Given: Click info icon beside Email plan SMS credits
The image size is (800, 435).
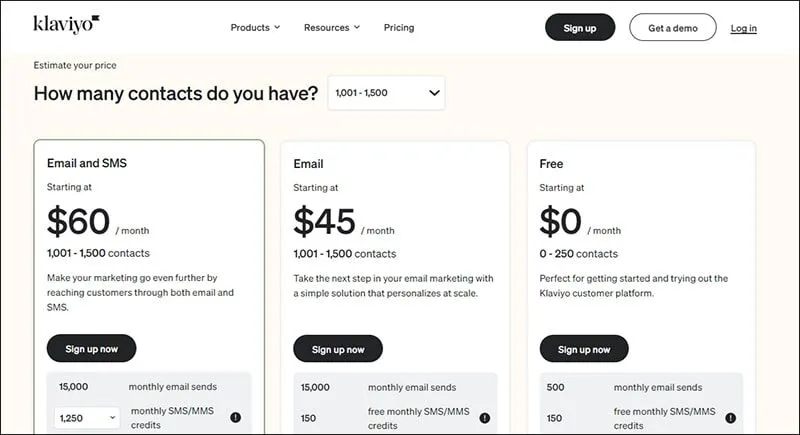Looking at the screenshot, I should pos(484,417).
